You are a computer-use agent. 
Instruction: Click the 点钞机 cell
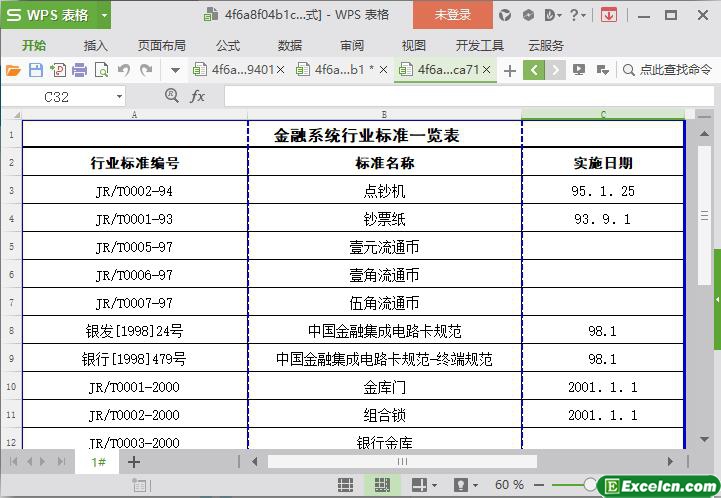click(384, 190)
